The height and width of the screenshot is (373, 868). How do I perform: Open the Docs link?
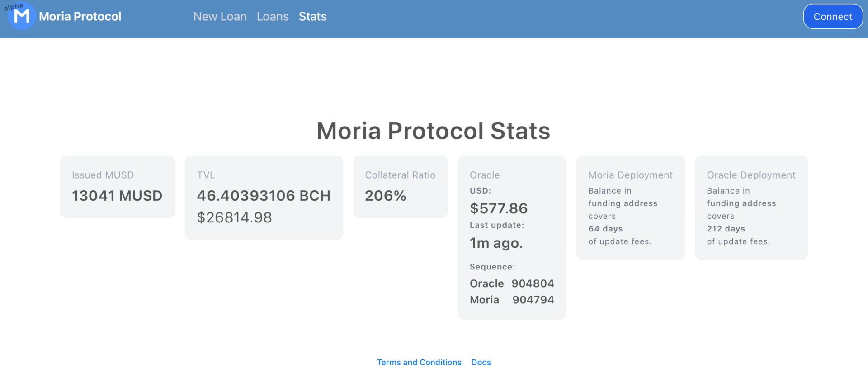481,362
